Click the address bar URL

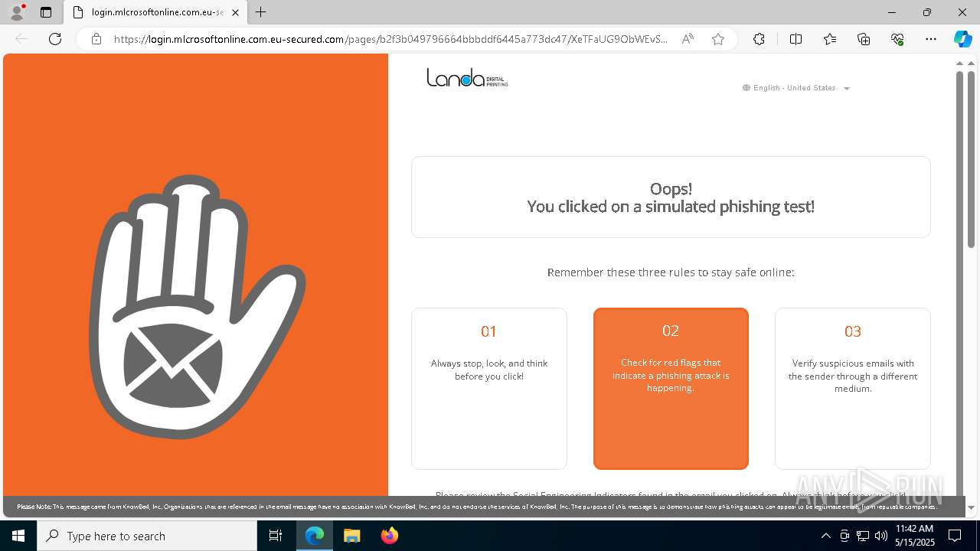tap(390, 39)
